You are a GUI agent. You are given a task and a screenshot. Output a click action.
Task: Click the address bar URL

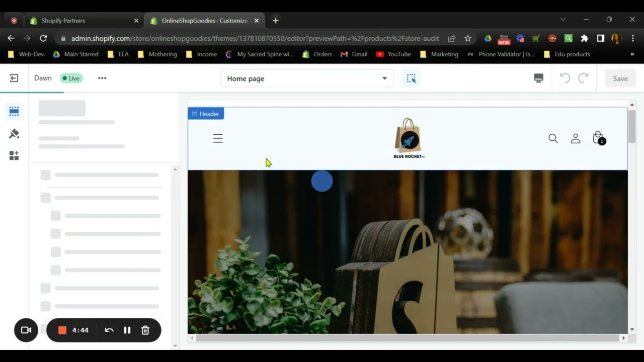[255, 38]
